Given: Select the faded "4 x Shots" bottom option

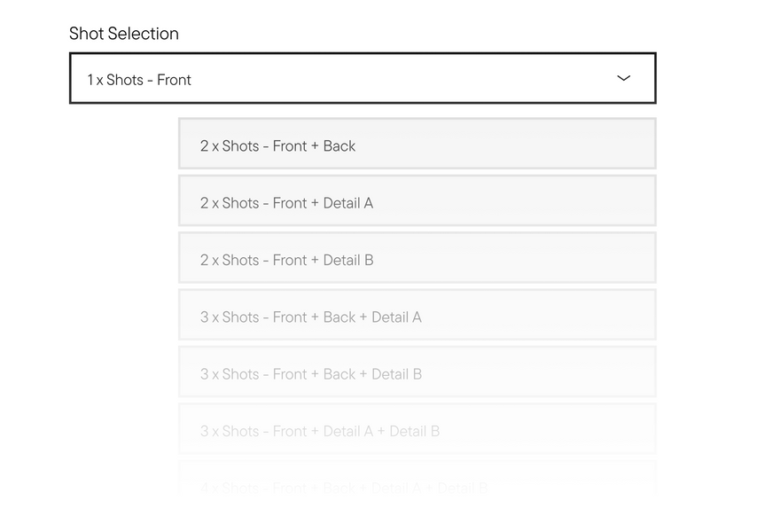Looking at the screenshot, I should click(x=417, y=482).
